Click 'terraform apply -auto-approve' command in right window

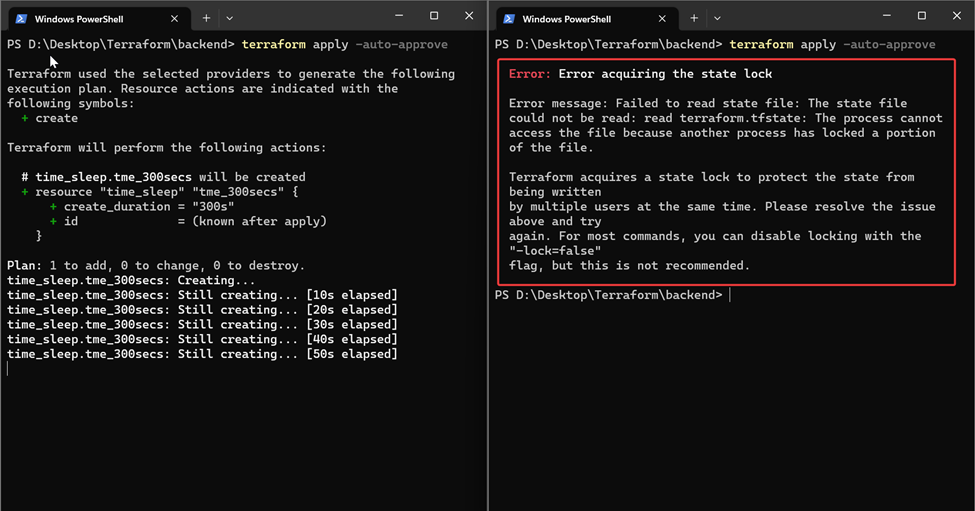832,44
